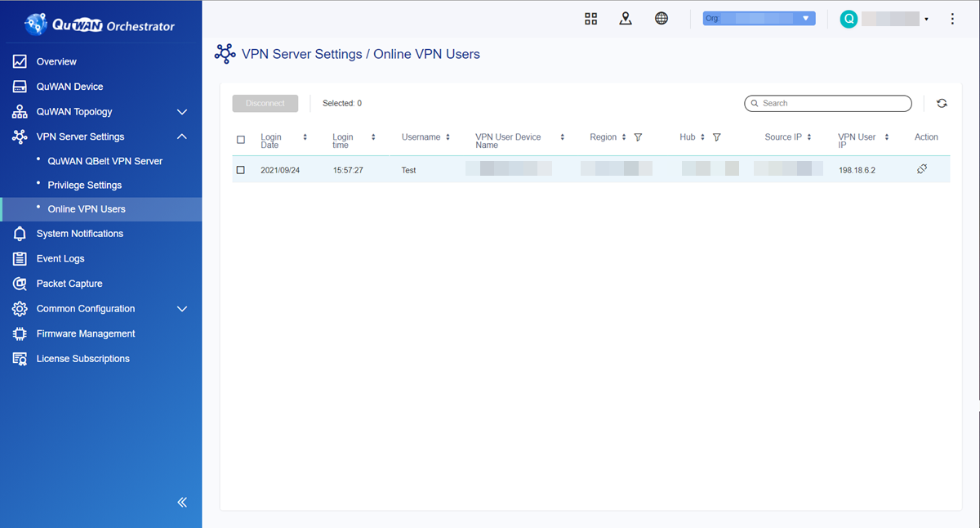The width and height of the screenshot is (980, 528).
Task: Open the user account dropdown arrow
Action: (x=926, y=19)
